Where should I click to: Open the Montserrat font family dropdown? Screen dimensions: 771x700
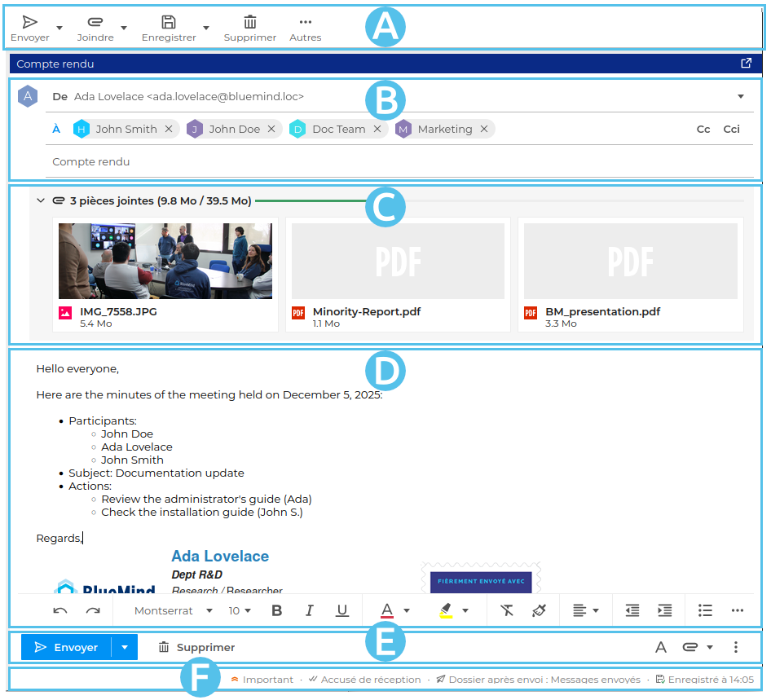tap(174, 610)
